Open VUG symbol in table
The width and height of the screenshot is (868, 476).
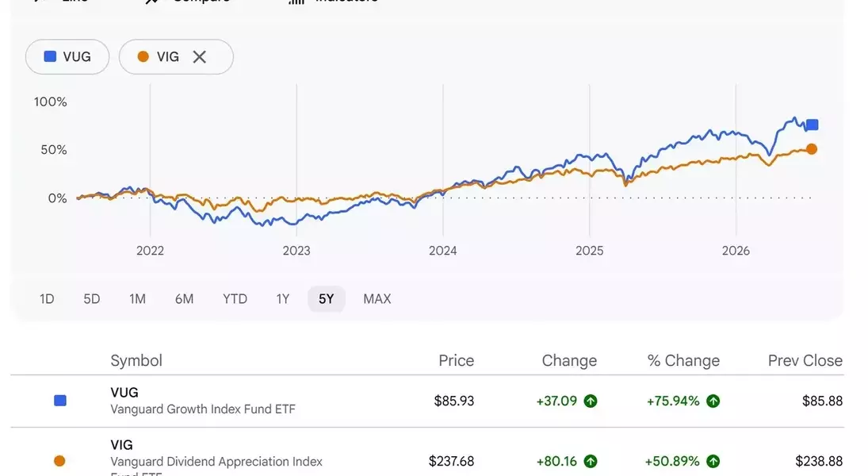click(124, 393)
